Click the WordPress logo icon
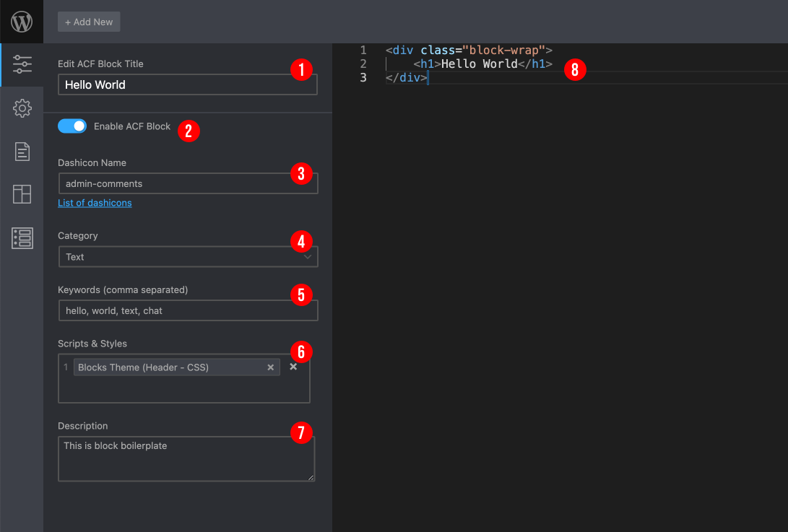The image size is (788, 532). [22, 22]
